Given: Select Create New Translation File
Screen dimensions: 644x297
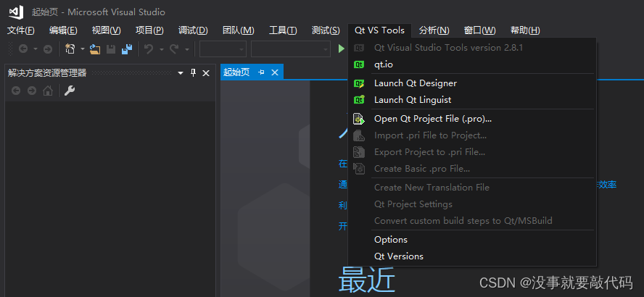Looking at the screenshot, I should click(472, 188).
